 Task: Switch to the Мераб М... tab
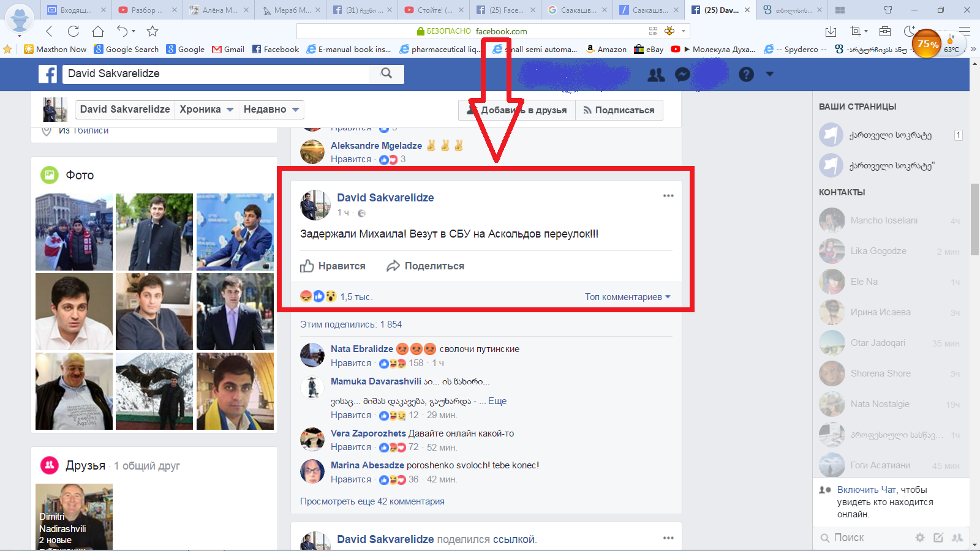point(292,10)
